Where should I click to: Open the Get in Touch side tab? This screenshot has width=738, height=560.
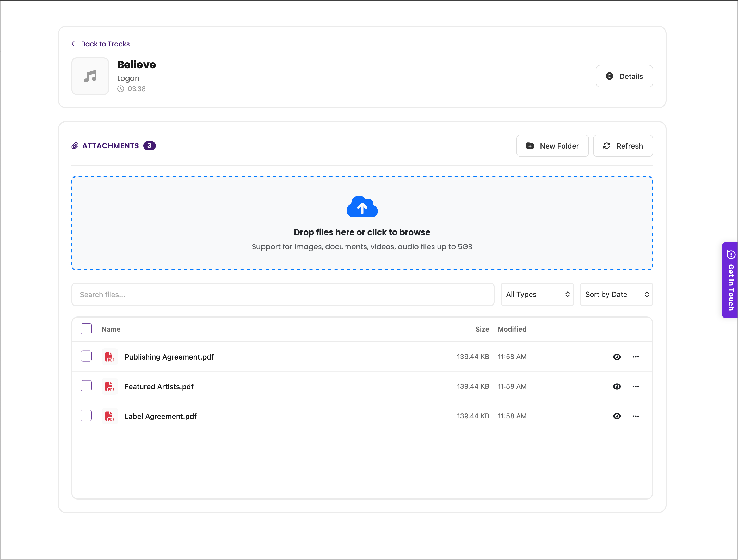click(x=730, y=280)
